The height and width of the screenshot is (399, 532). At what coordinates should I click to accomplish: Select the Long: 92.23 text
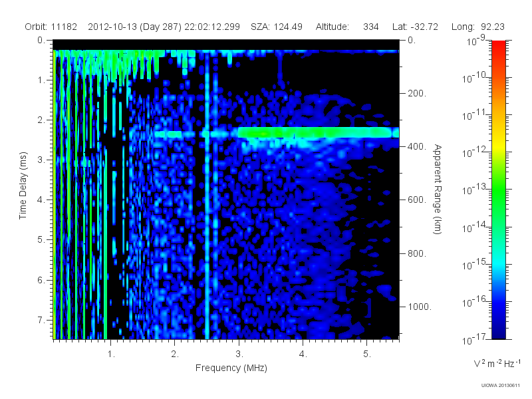pyautogui.click(x=477, y=27)
